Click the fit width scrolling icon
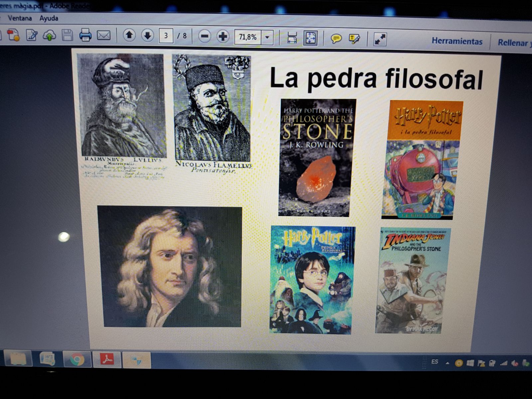This screenshot has width=532, height=399. pos(292,38)
